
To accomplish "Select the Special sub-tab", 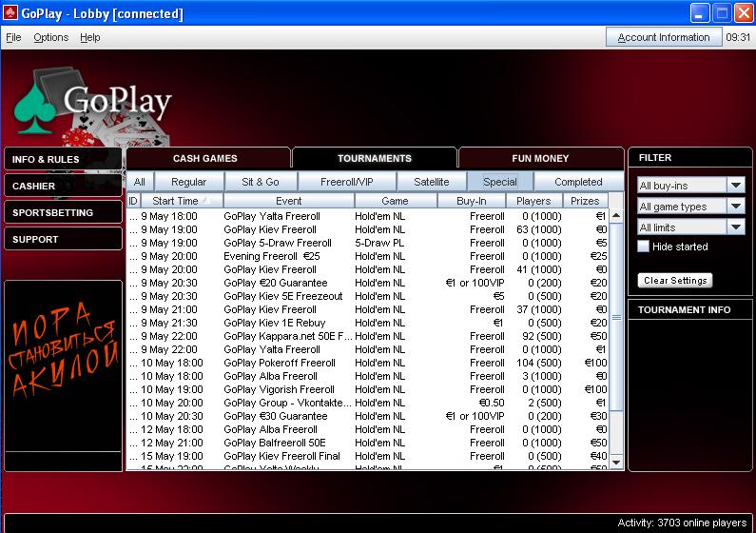I will pyautogui.click(x=500, y=182).
